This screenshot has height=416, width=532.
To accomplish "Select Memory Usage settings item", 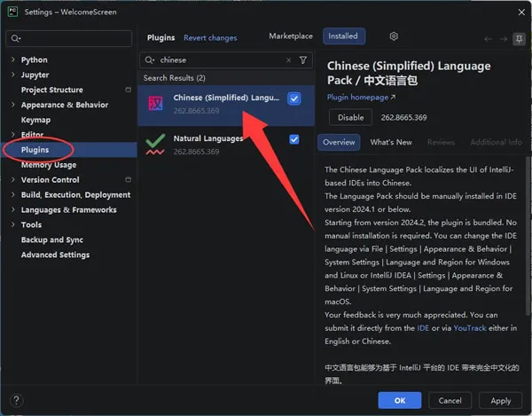I will pyautogui.click(x=49, y=165).
